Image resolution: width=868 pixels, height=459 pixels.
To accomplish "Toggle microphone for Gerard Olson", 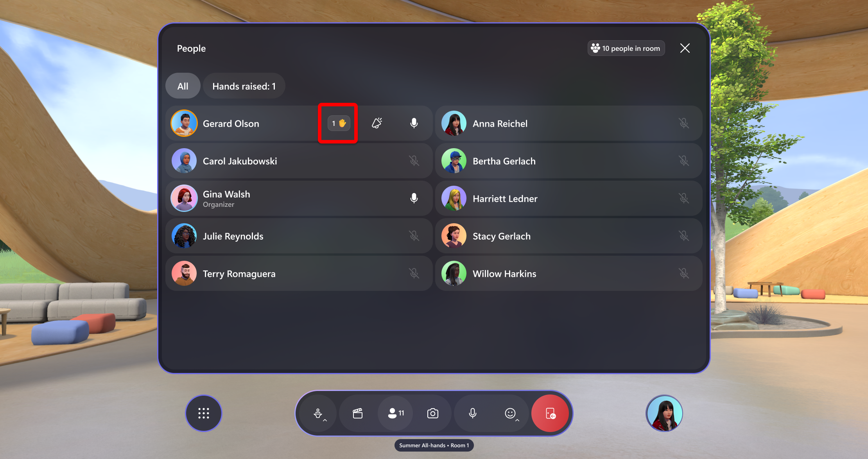I will [x=414, y=123].
